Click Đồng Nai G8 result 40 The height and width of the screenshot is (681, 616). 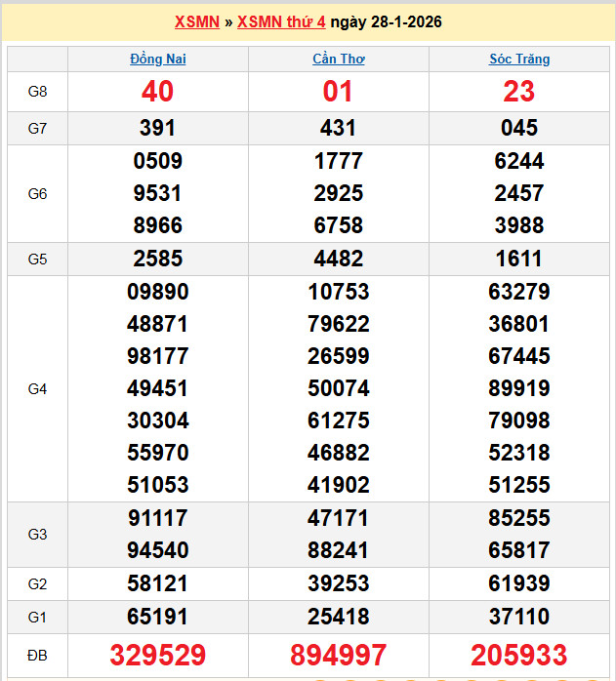(158, 92)
